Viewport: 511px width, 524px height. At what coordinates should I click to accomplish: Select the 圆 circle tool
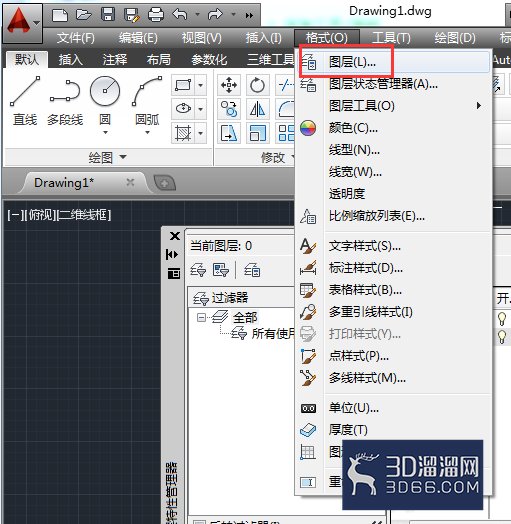pos(105,100)
